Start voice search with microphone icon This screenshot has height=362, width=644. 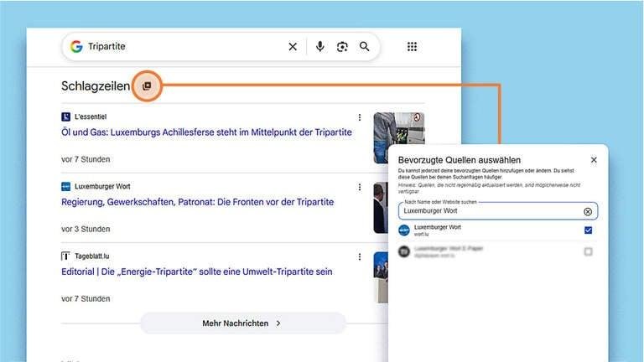320,46
